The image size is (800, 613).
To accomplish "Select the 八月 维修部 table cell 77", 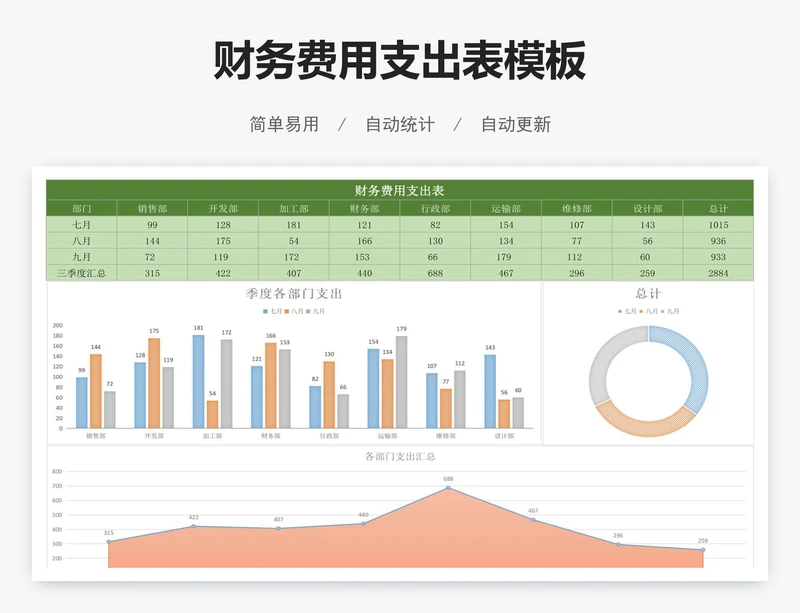I will coord(577,241).
